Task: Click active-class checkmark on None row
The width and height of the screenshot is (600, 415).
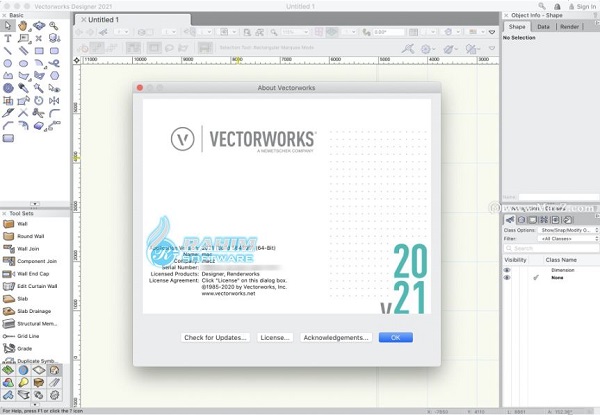Action: pos(536,277)
